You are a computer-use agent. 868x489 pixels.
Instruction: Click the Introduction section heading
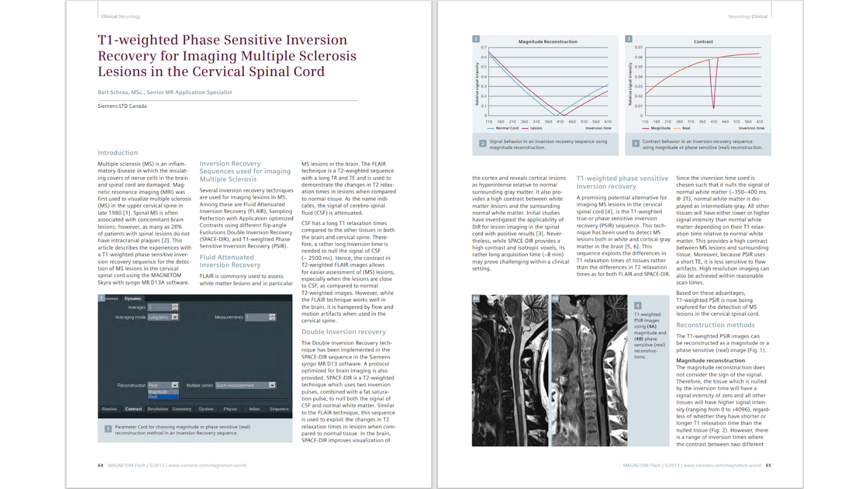click(x=117, y=152)
